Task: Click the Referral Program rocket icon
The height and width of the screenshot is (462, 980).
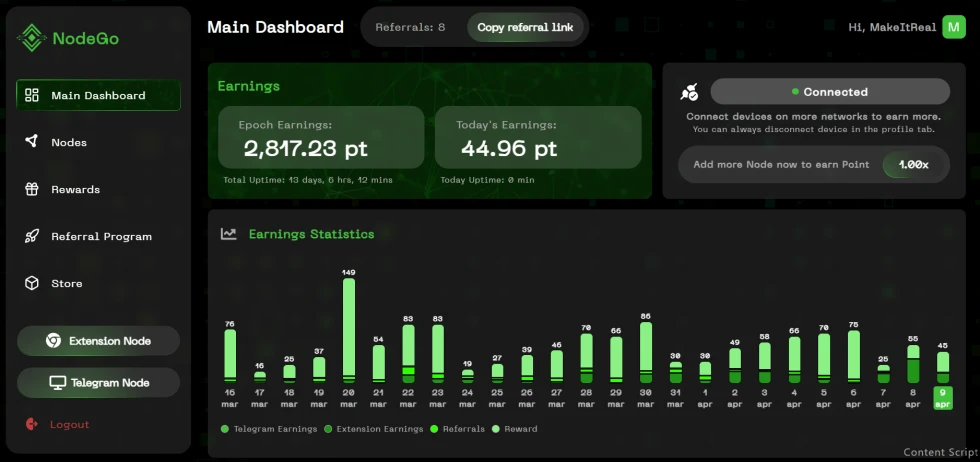Action: pyautogui.click(x=31, y=236)
